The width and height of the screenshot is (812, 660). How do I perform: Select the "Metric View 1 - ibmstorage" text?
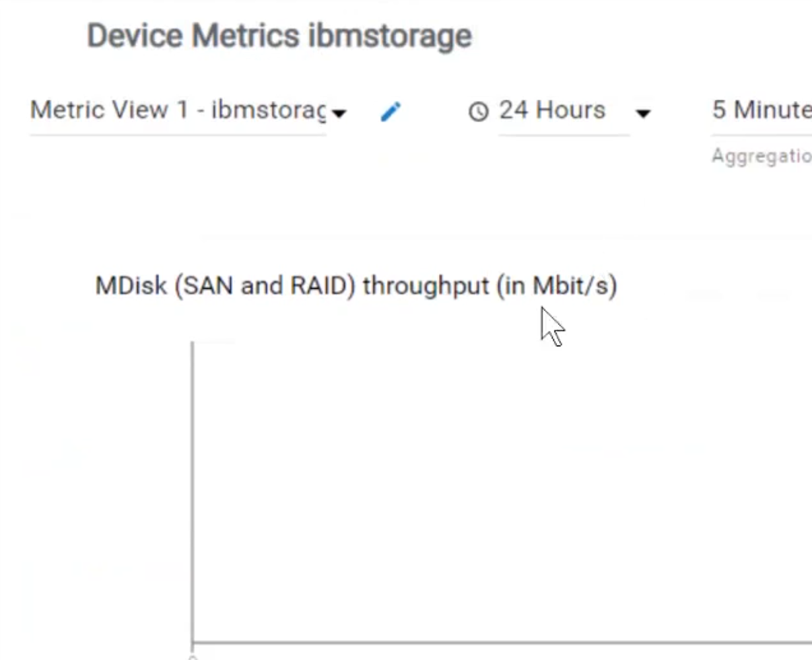178,110
